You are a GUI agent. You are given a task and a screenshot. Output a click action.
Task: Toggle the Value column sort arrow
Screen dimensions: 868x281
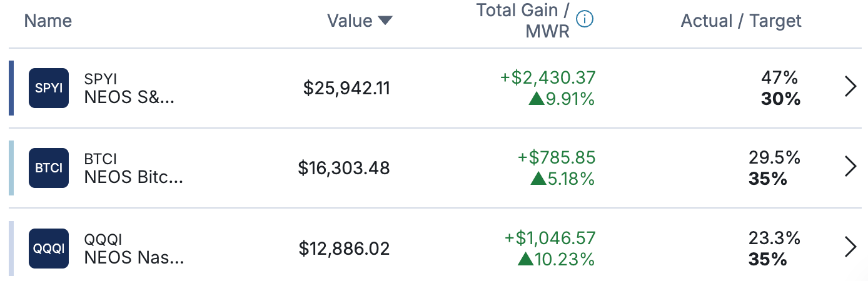click(x=385, y=21)
